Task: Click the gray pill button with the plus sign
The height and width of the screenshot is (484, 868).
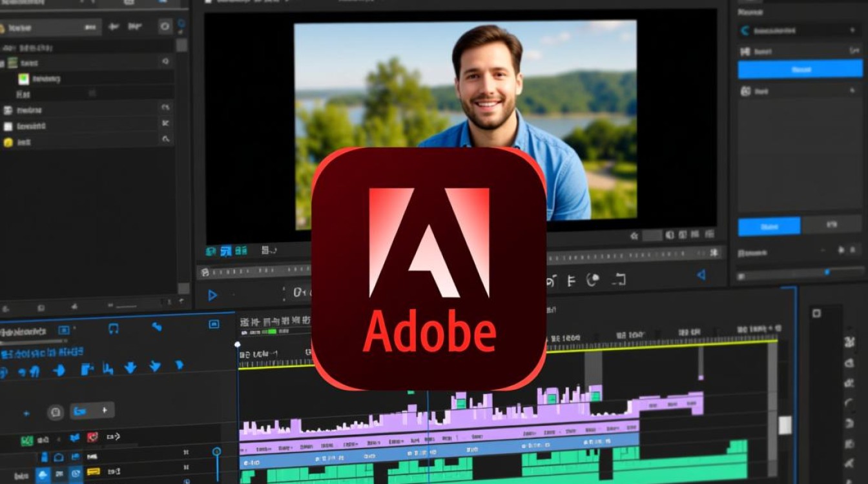Action: click(x=92, y=410)
